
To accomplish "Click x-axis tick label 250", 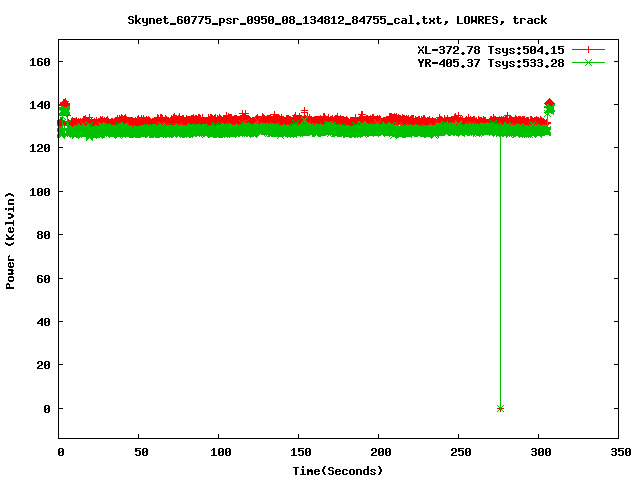I will (x=461, y=452).
